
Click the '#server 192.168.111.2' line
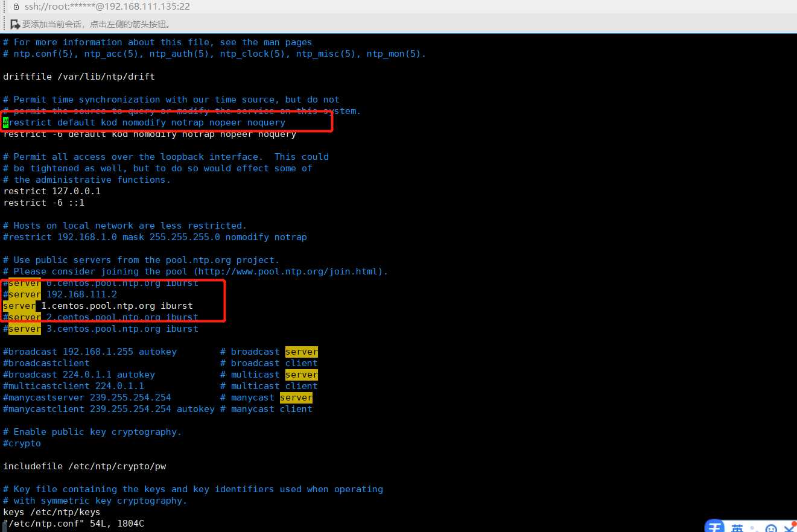tap(60, 294)
